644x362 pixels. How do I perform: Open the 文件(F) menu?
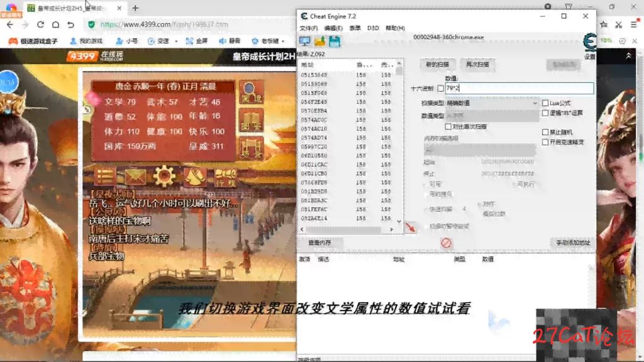click(x=308, y=28)
